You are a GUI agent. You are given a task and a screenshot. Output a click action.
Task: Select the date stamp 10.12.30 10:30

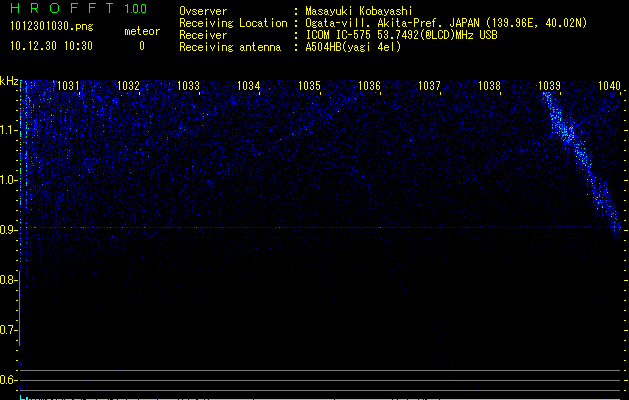click(51, 46)
